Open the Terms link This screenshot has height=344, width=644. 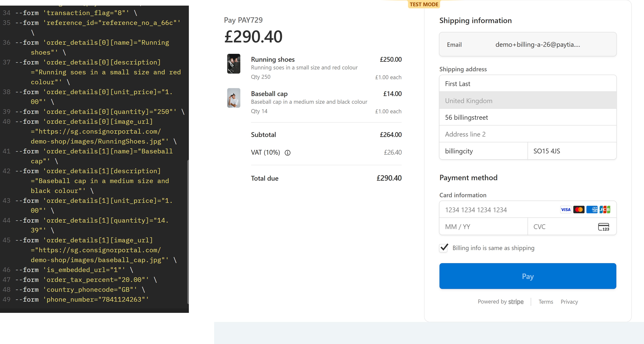546,302
